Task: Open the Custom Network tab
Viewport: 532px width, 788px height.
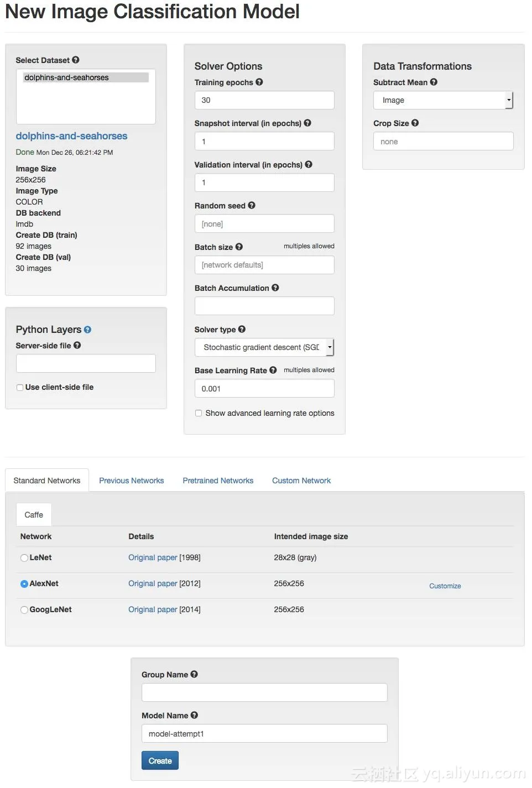Action: coord(301,481)
